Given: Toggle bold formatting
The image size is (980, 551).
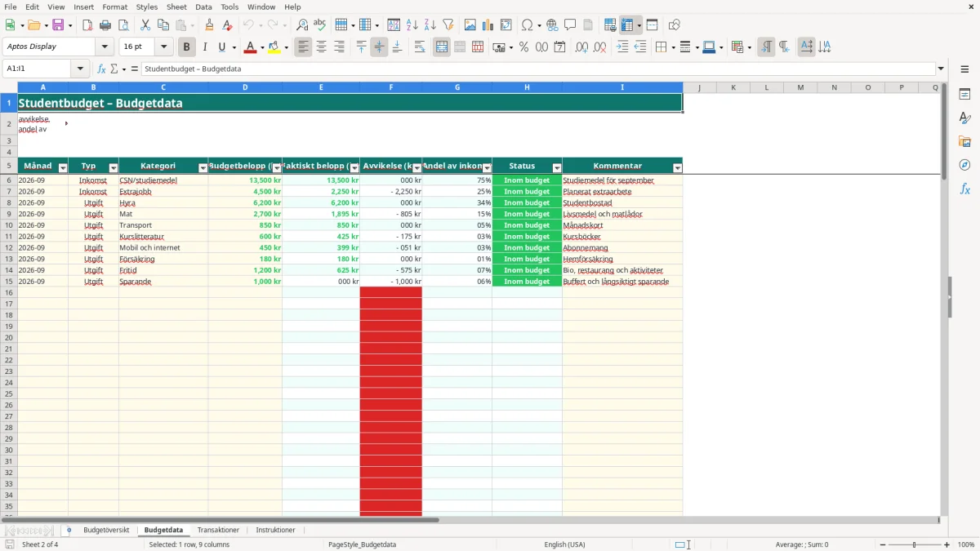Looking at the screenshot, I should (x=187, y=47).
